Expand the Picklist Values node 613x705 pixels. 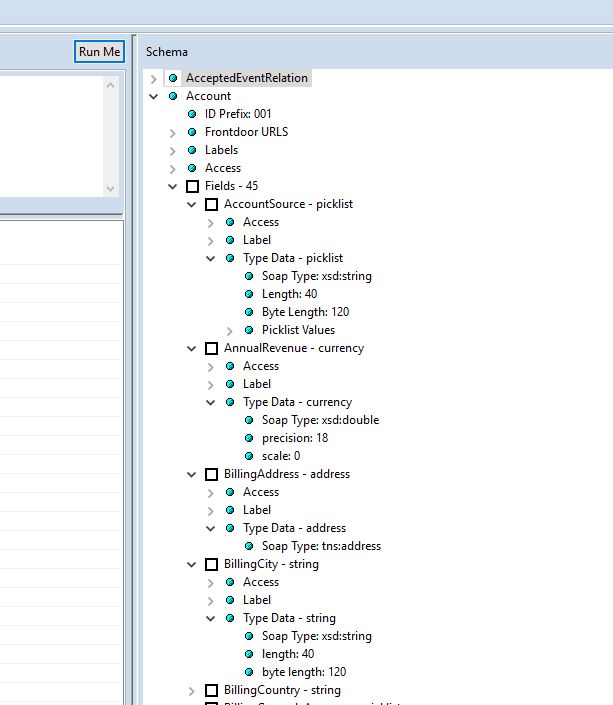pos(230,330)
